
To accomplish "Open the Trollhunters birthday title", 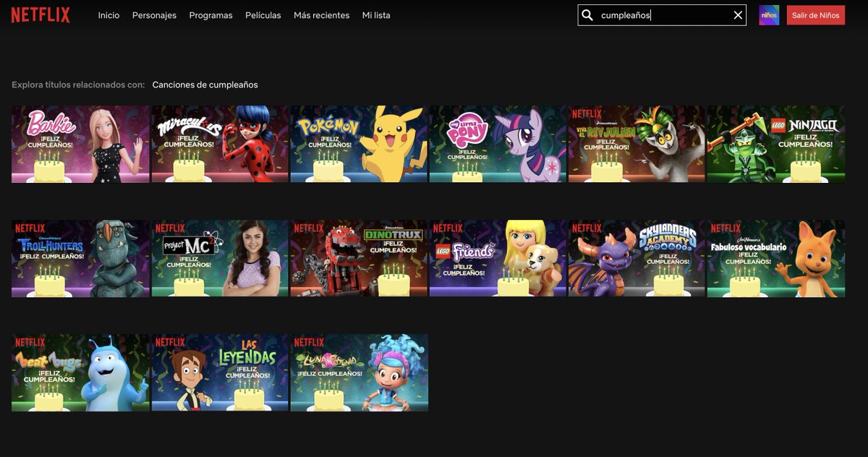I will pyautogui.click(x=80, y=259).
